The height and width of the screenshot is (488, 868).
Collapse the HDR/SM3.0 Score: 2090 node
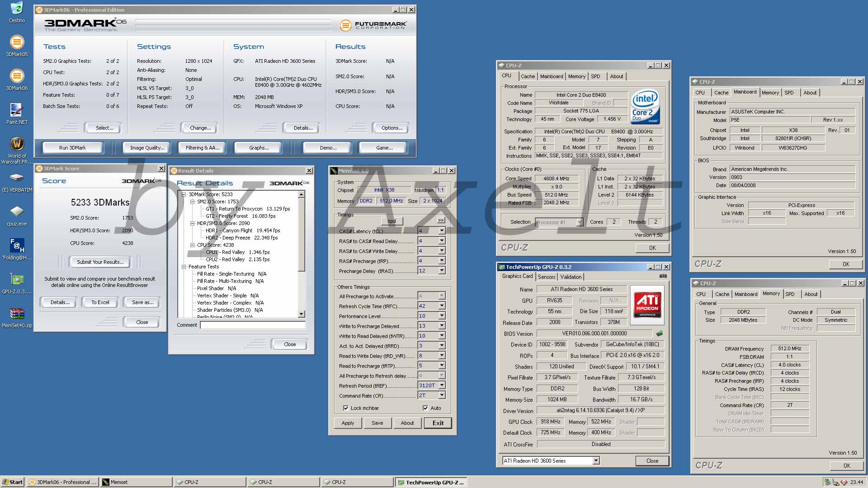pyautogui.click(x=192, y=223)
